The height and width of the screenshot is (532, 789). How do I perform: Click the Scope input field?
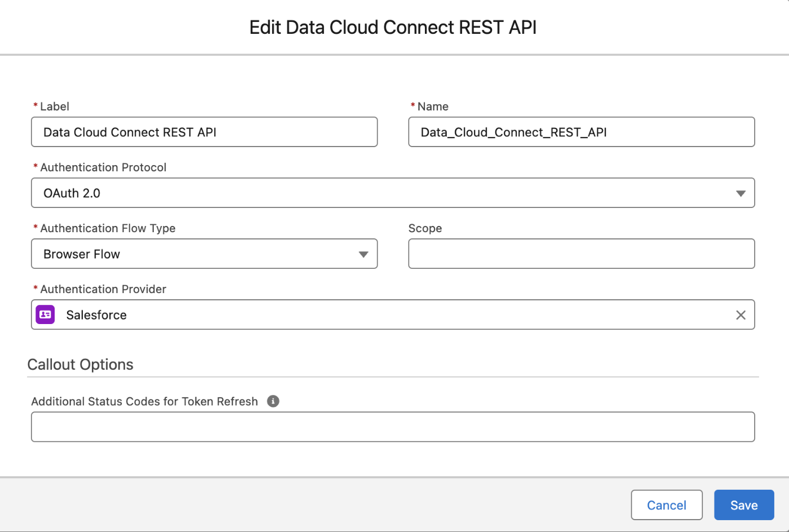click(581, 254)
